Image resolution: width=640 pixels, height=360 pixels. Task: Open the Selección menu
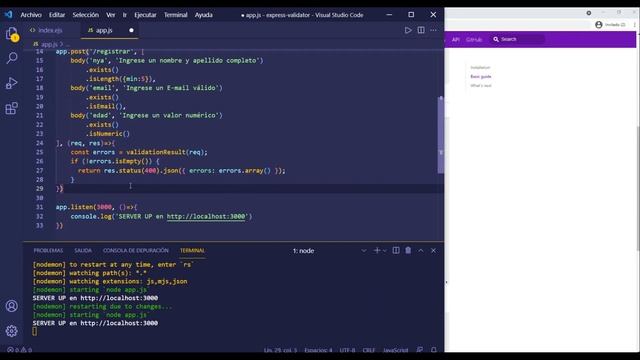[86, 15]
